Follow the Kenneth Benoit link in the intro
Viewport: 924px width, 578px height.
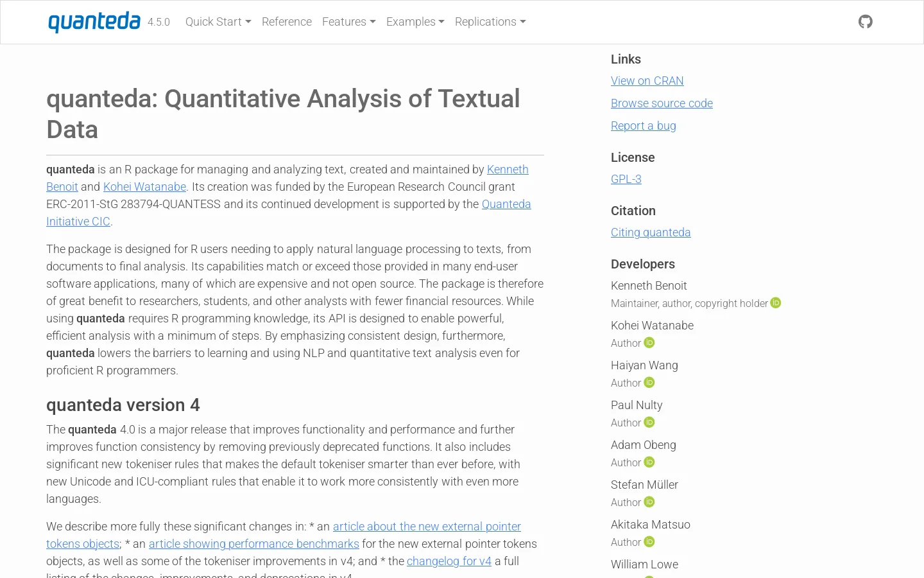[508, 170]
